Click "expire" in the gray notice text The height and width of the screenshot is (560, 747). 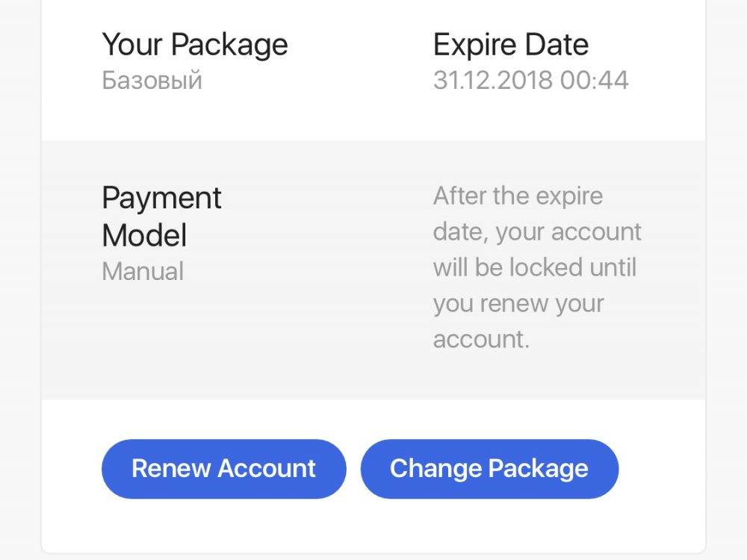coord(568,196)
